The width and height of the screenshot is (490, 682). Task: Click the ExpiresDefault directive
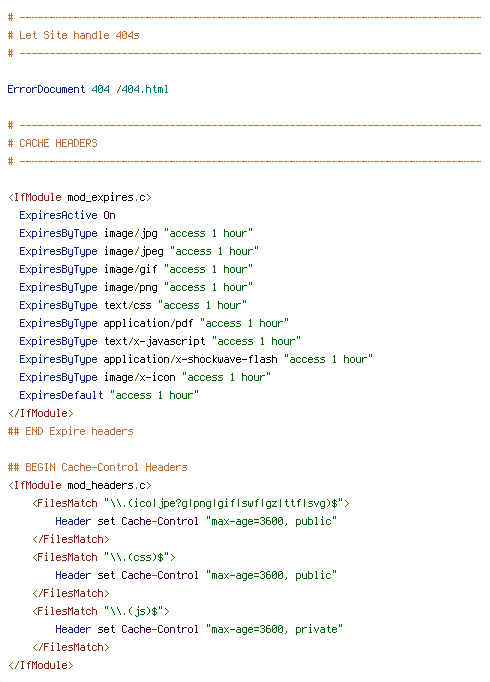point(61,395)
